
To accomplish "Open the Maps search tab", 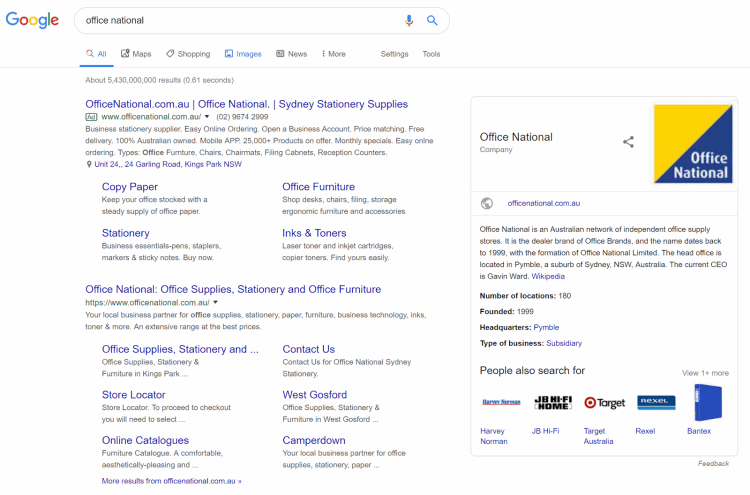I will [136, 54].
